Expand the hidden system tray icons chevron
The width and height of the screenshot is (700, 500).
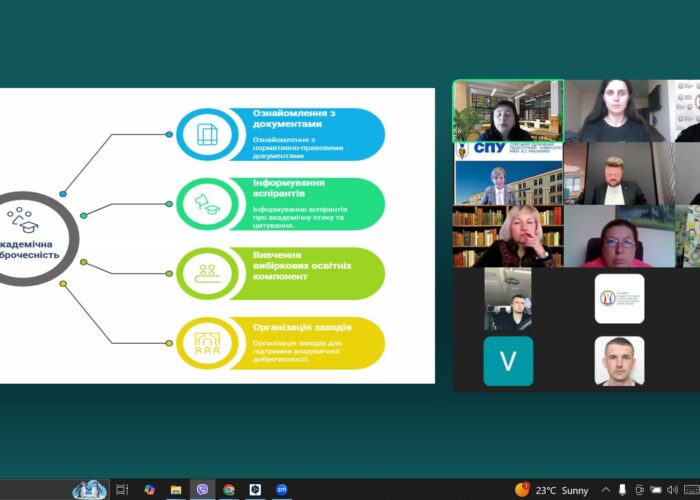point(607,489)
